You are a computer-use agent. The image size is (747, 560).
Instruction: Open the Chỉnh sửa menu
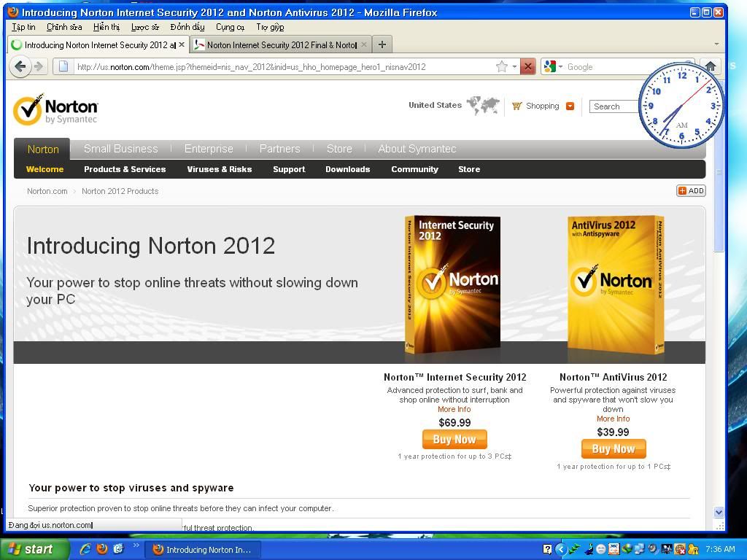pos(64,27)
